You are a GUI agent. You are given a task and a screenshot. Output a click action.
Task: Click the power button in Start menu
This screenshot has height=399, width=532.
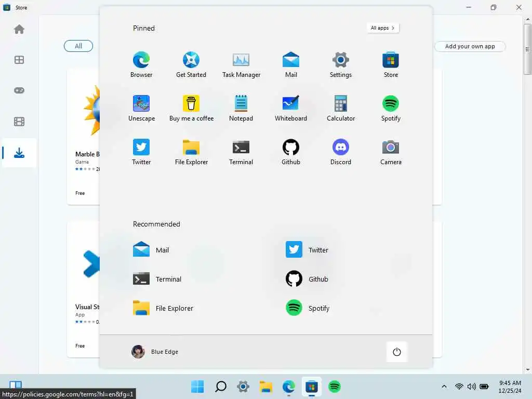coord(396,352)
